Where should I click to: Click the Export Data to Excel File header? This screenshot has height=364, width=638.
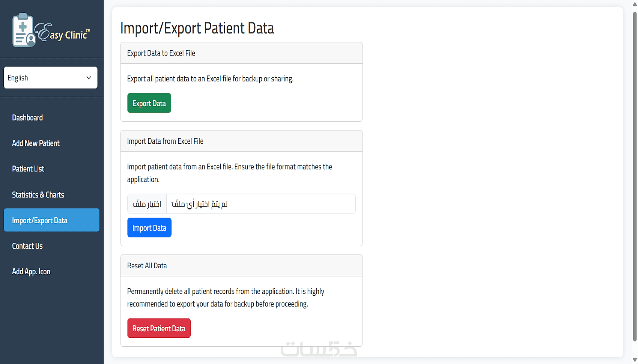pos(241,53)
